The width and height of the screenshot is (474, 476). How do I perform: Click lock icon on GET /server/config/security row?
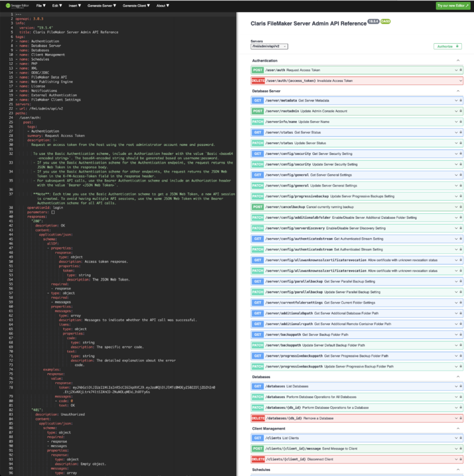pos(461,154)
